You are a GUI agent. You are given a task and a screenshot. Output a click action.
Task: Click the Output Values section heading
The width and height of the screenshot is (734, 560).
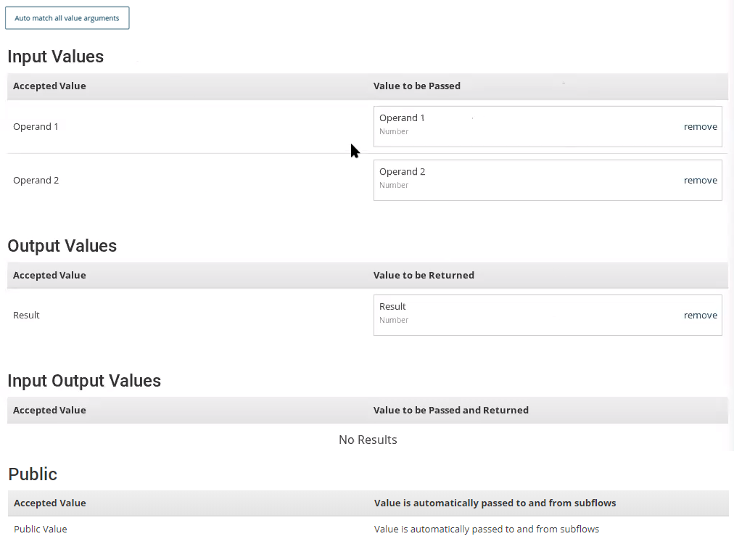pos(62,246)
